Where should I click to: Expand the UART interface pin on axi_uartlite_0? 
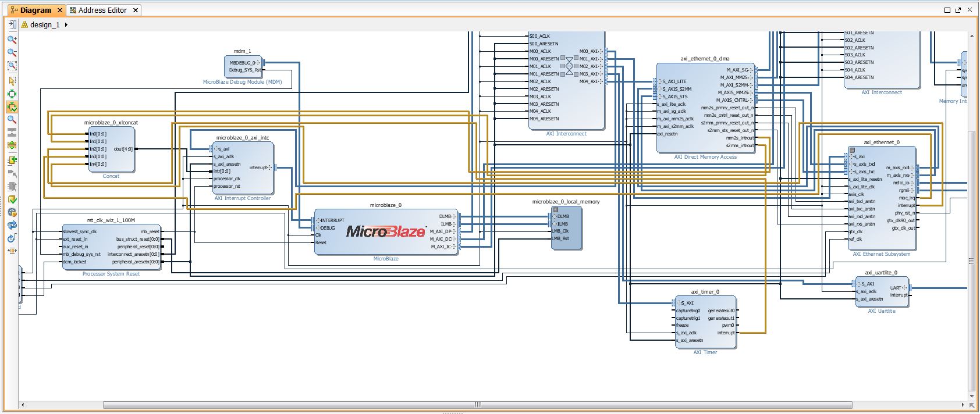(904, 288)
